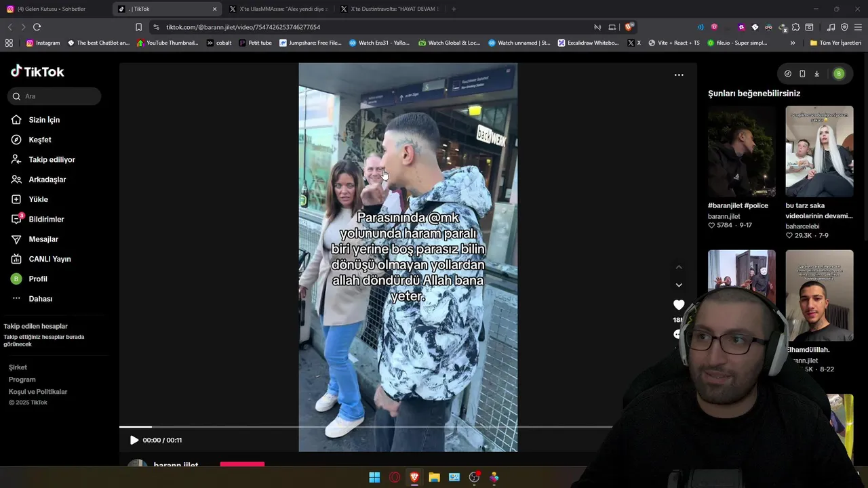Open the music note playlist icon
Viewport: 868px width, 488px height.
click(x=831, y=27)
